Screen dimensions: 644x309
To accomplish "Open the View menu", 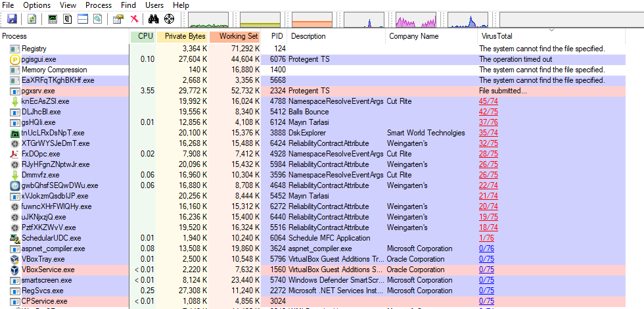I will tap(68, 5).
